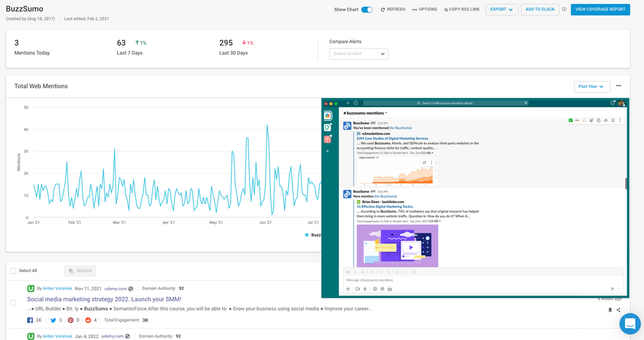Image resolution: width=644 pixels, height=340 pixels.
Task: Open the chart's three-dot menu
Action: (x=619, y=86)
